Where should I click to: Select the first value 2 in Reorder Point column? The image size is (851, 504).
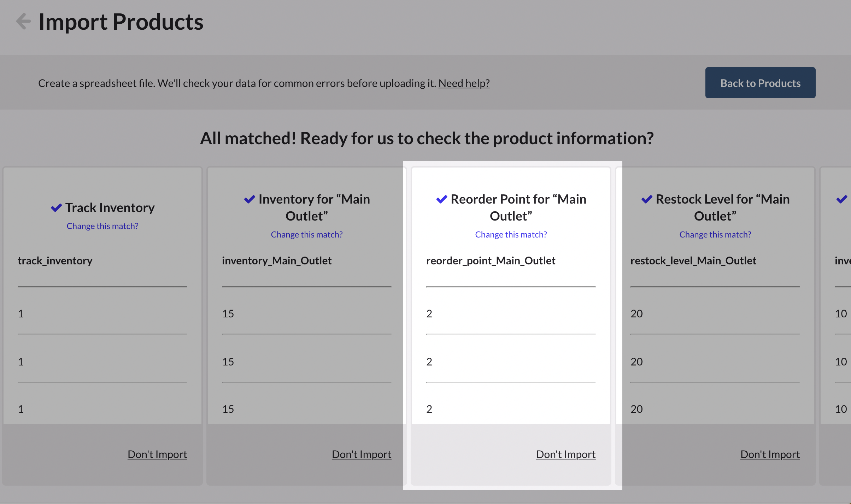point(429,313)
